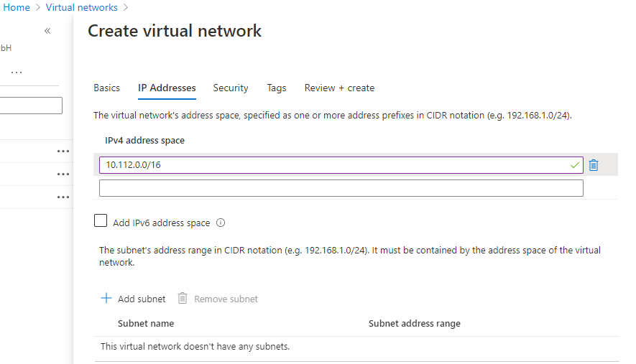Open the first sidebar row ellipsis menu
636x364 pixels.
63,151
